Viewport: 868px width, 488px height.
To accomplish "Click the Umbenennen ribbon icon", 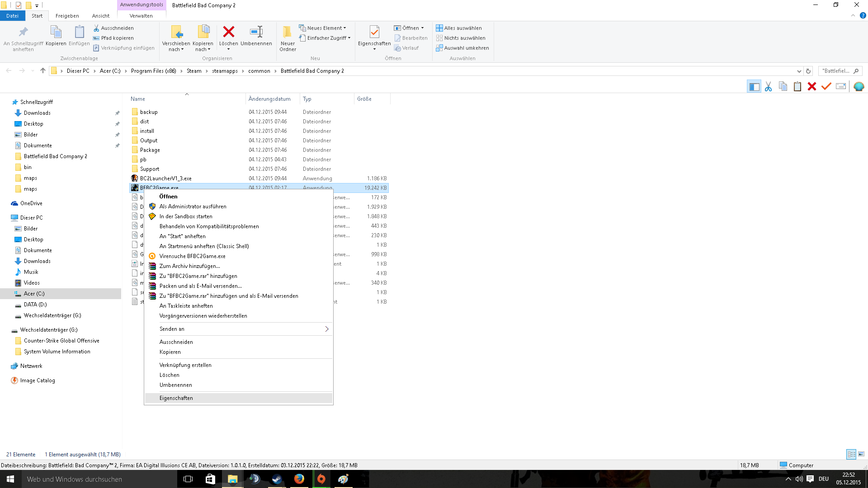I will coord(256,32).
